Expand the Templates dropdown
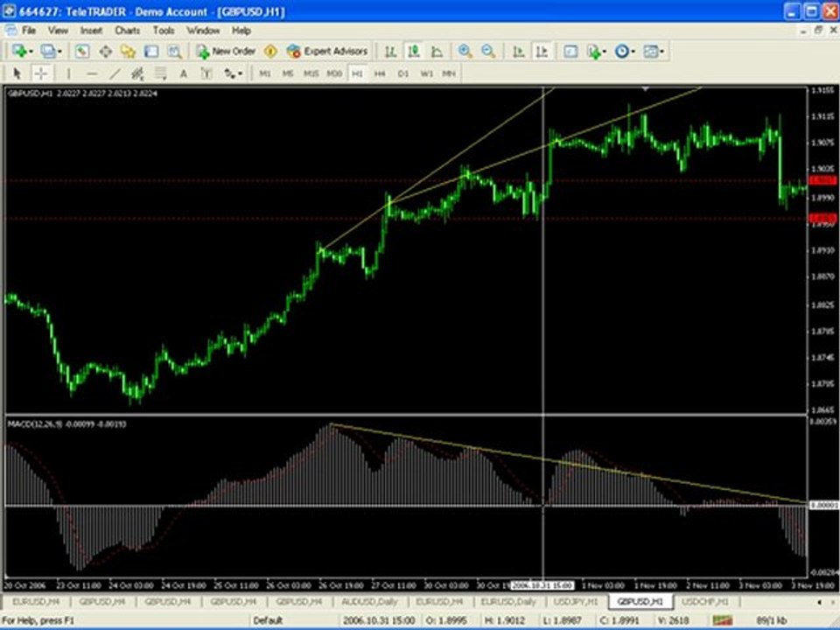 click(661, 52)
